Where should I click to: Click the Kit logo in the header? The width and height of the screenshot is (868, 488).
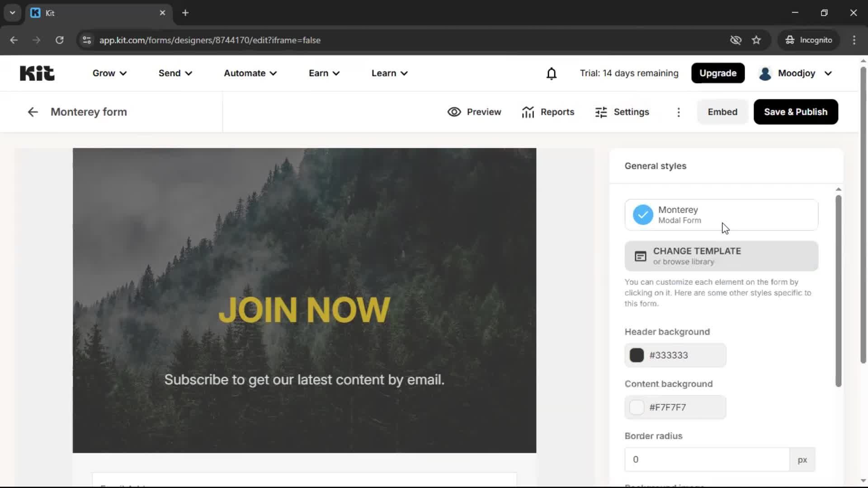click(37, 73)
